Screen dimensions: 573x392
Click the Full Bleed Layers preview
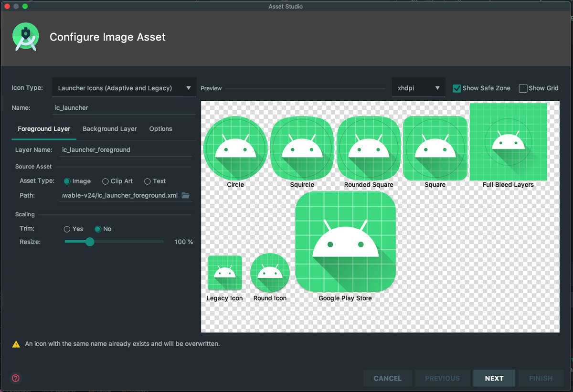(x=508, y=142)
